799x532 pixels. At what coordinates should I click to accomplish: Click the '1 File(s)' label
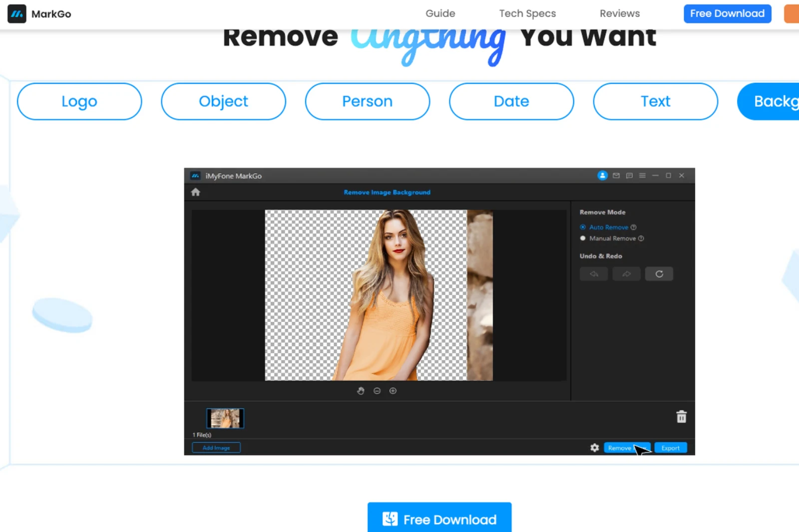point(202,435)
